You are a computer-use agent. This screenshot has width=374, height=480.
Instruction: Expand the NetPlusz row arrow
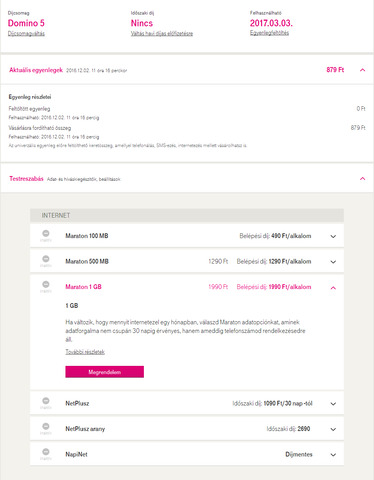(333, 404)
